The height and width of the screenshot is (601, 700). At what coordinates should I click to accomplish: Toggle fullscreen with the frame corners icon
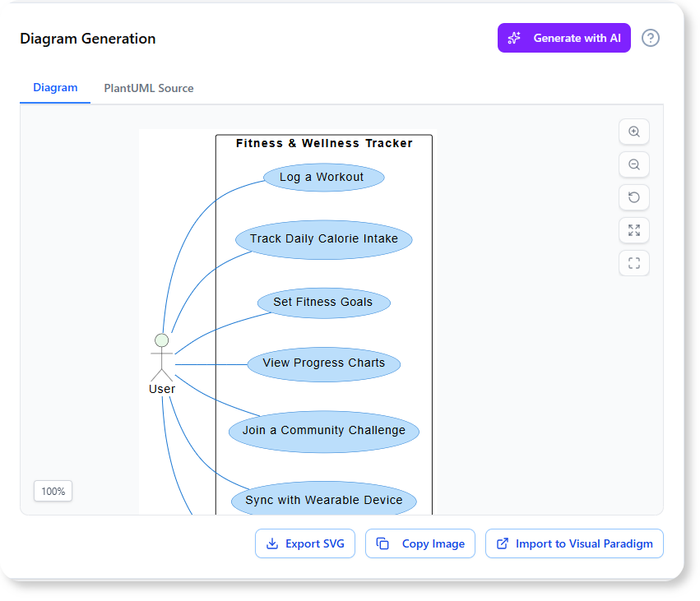click(x=633, y=263)
